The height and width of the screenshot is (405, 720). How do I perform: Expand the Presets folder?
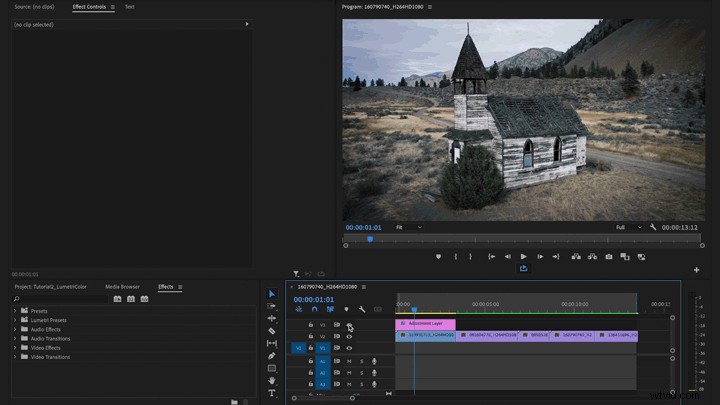tap(15, 311)
